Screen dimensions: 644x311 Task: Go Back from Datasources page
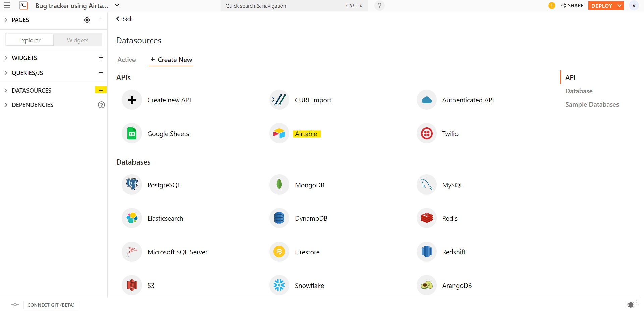tap(124, 19)
